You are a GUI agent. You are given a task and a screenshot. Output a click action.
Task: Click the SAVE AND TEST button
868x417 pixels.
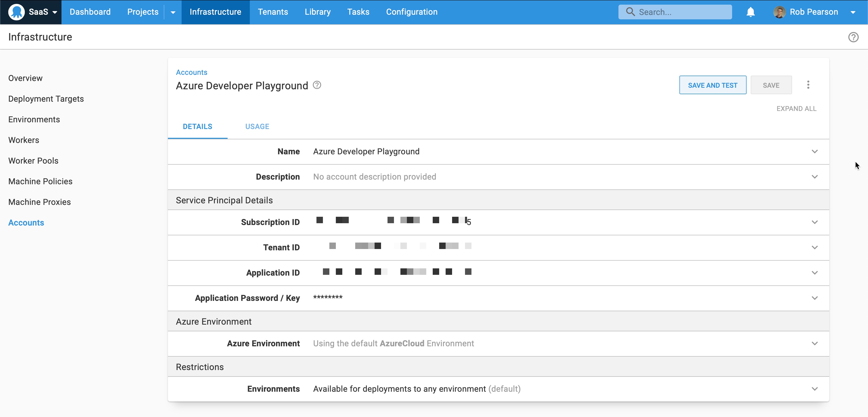click(713, 85)
